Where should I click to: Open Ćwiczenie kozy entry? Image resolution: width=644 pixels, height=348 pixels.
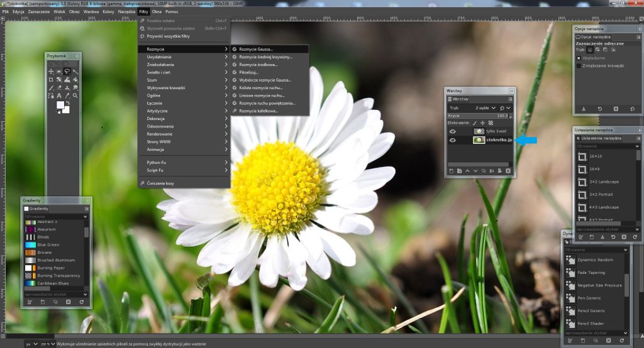tap(184, 183)
